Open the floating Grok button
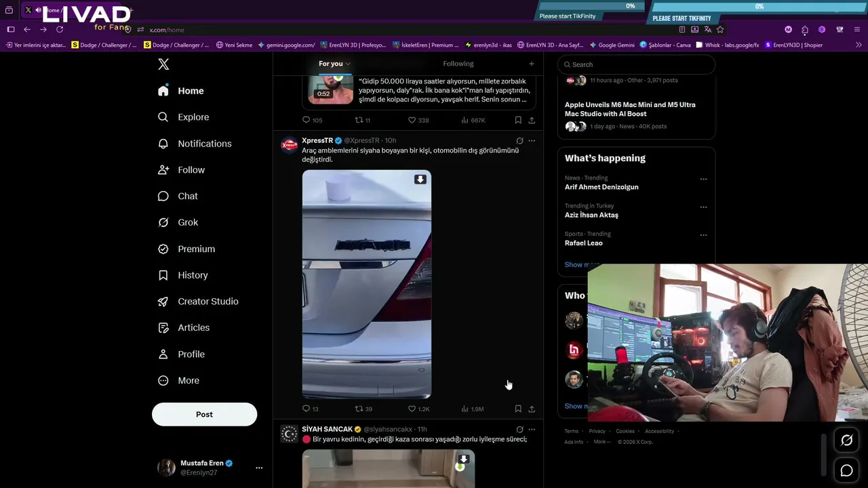 click(847, 441)
